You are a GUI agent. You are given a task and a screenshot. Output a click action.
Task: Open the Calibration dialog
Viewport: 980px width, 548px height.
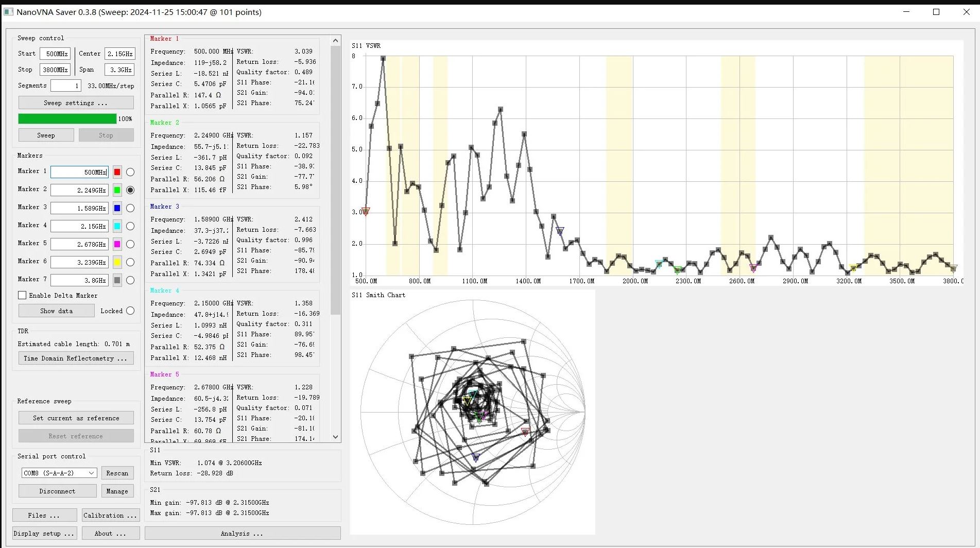(110, 516)
